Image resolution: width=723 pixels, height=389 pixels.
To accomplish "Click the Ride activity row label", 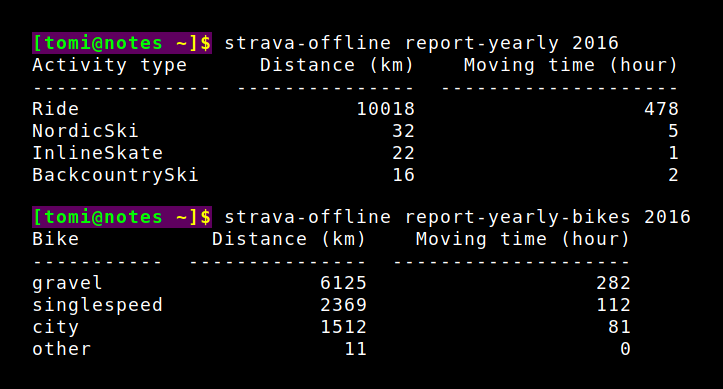I will 56,109.
